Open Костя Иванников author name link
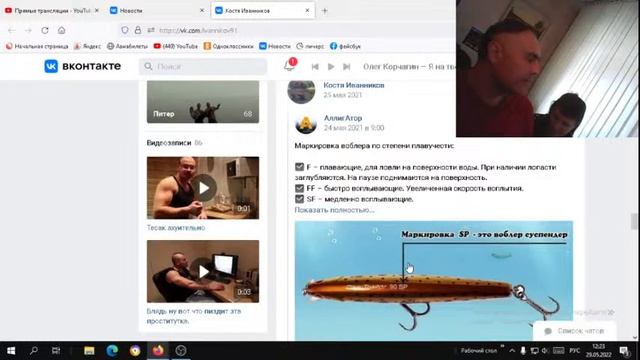Viewport: 640px width, 360px height. (354, 85)
